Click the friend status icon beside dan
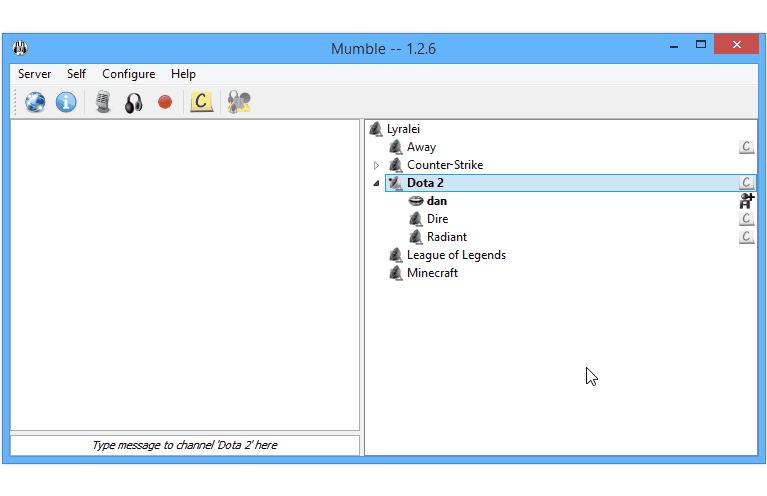The image size is (767, 496). (x=747, y=201)
